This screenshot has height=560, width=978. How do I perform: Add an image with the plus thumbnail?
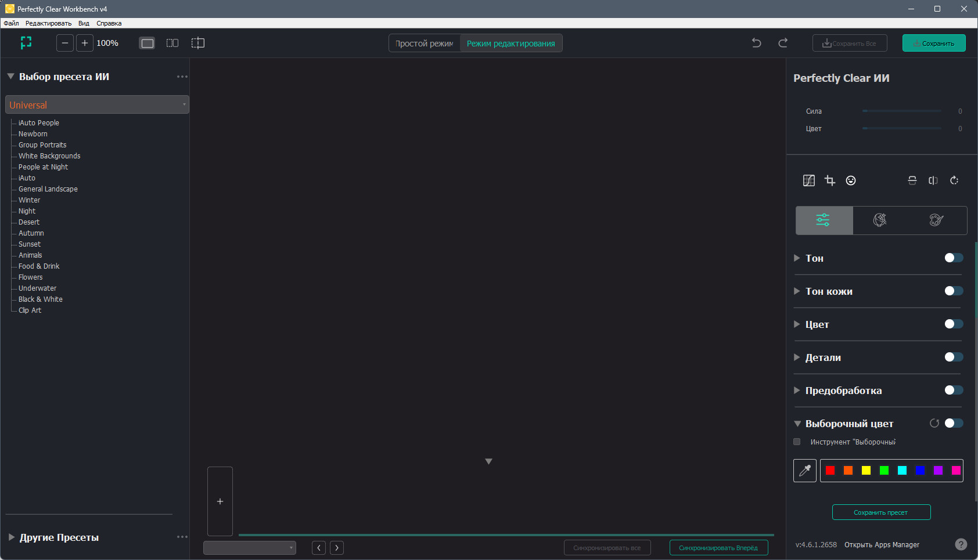coord(220,501)
